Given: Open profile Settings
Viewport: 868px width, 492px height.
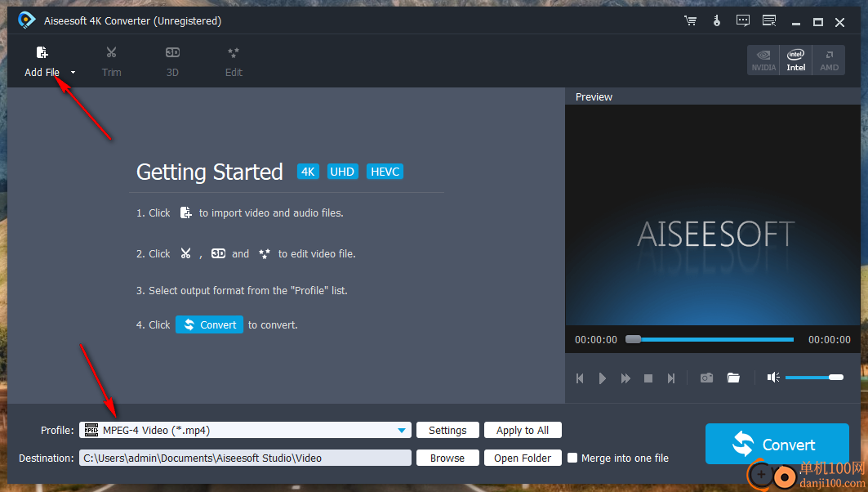Looking at the screenshot, I should 447,431.
